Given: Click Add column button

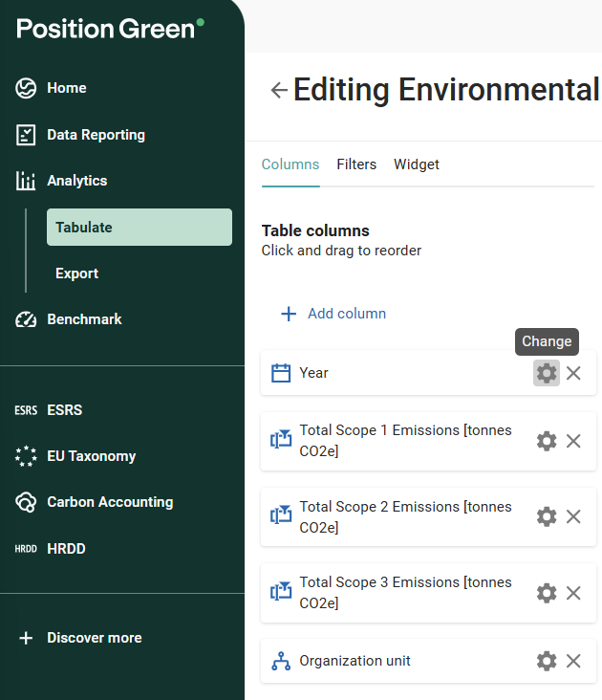Looking at the screenshot, I should [333, 314].
